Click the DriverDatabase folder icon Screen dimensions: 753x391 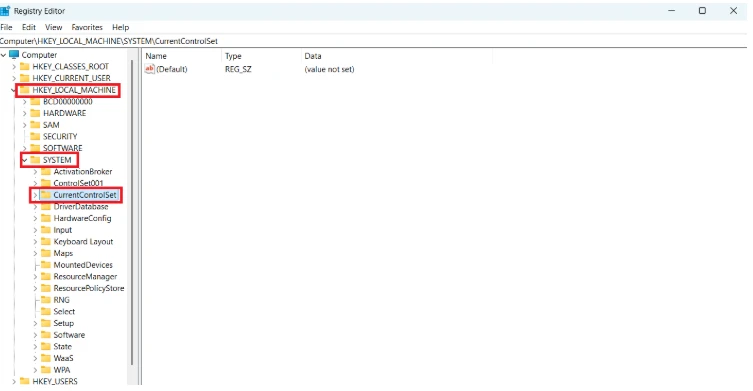(46, 207)
